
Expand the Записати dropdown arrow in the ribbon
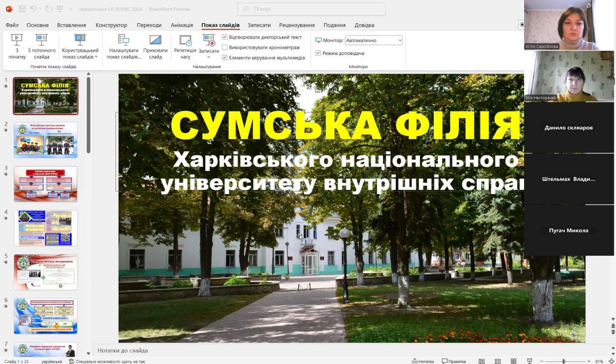(208, 57)
